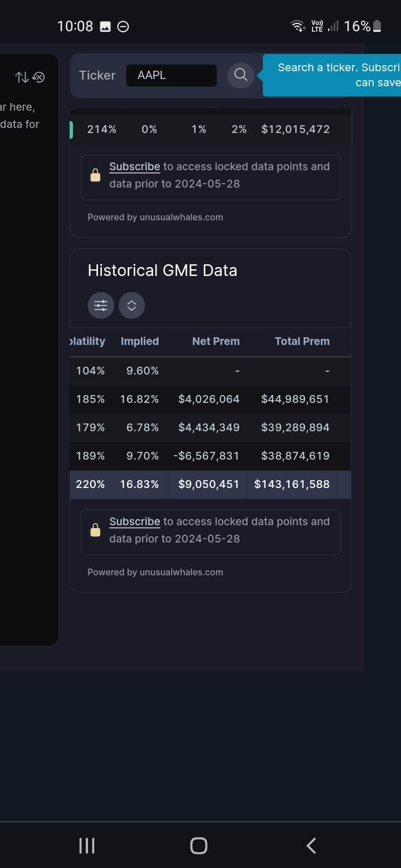Sort by the Implied column header
This screenshot has width=401, height=868.
coord(140,341)
